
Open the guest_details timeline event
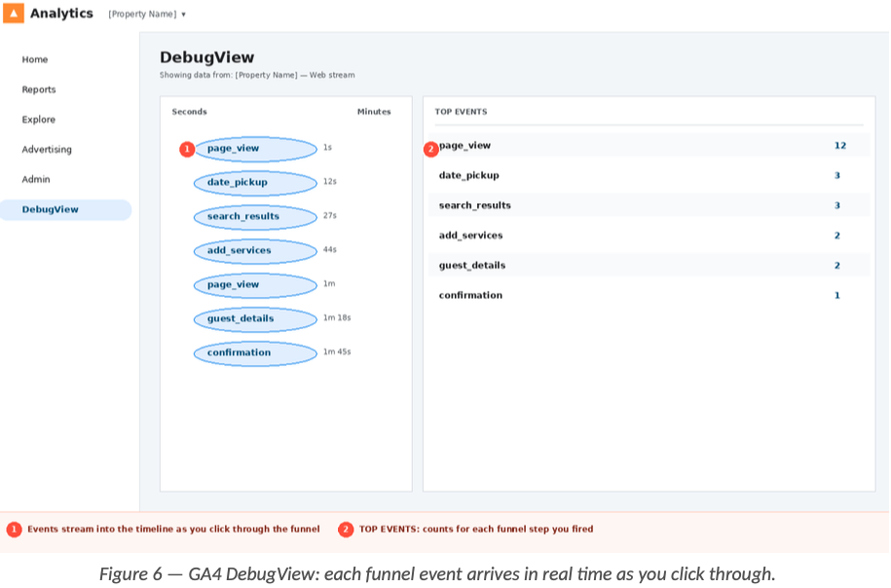pyautogui.click(x=255, y=319)
